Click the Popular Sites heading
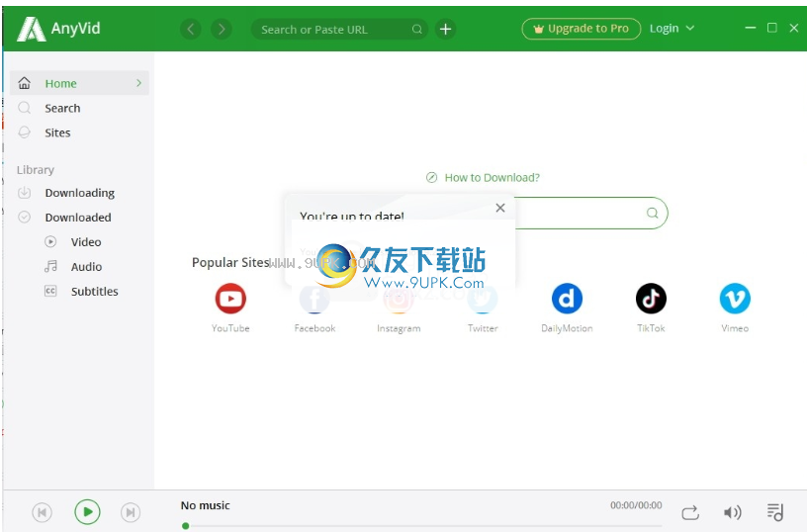The height and width of the screenshot is (532, 807). point(230,262)
